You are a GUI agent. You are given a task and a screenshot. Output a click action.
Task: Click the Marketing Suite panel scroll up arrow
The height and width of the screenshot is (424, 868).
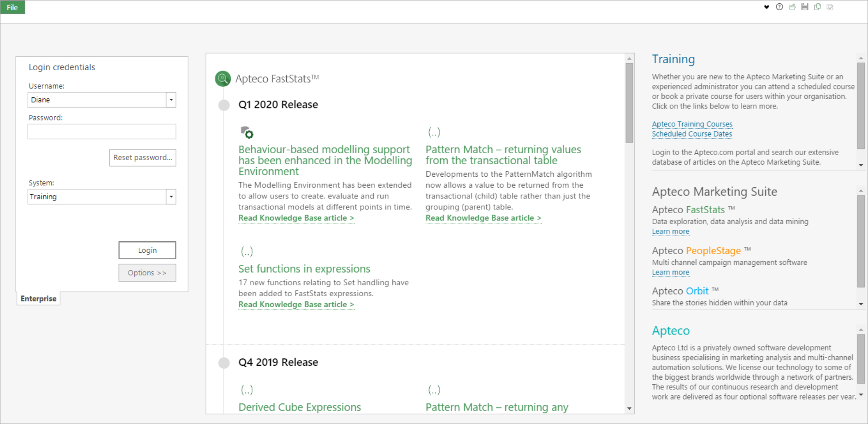861,191
